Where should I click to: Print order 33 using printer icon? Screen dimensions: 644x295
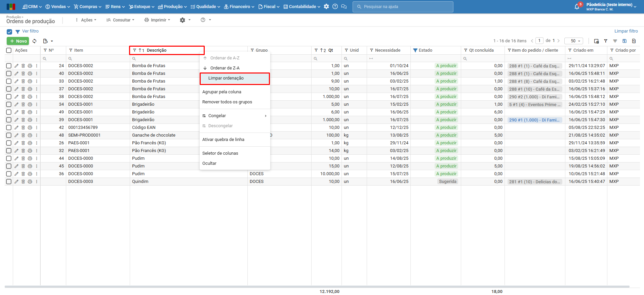point(30,81)
